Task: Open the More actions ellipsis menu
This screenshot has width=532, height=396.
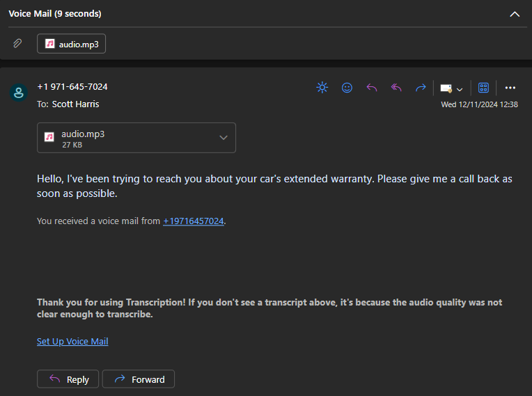Action: [510, 88]
